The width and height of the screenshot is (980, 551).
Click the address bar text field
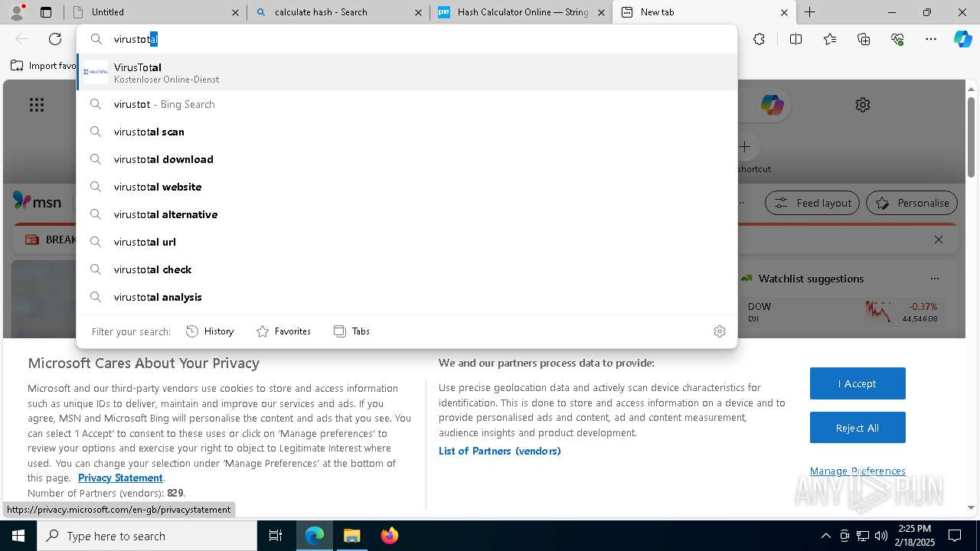pyautogui.click(x=406, y=39)
